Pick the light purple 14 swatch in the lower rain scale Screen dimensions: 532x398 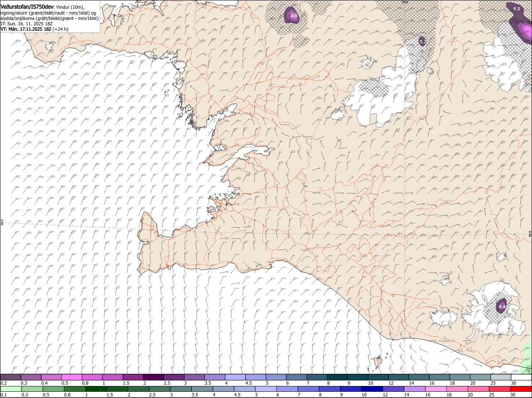415,389
